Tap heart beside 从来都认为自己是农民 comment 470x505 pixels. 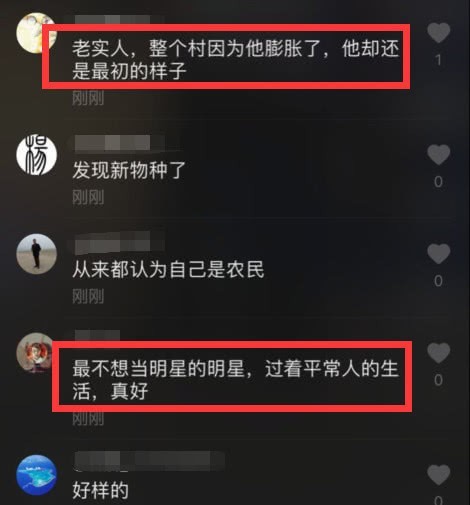pyautogui.click(x=438, y=254)
